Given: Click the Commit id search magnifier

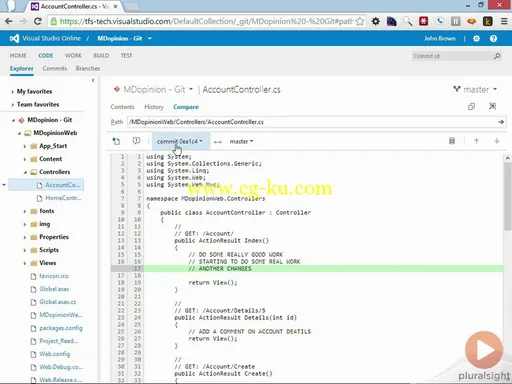Looking at the screenshot, I should coord(497,56).
